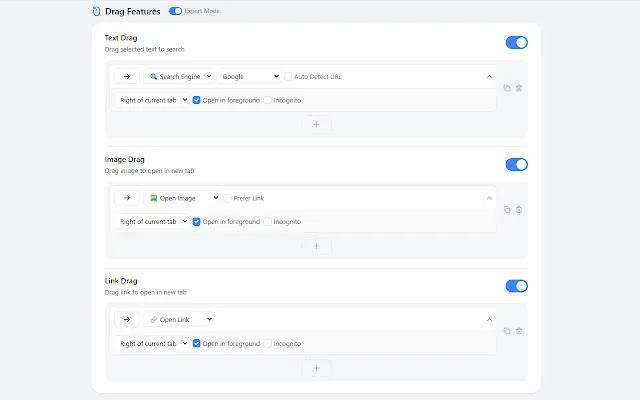Delete the Text Drag rule
Viewport: 640px width, 400px height.
pos(519,88)
